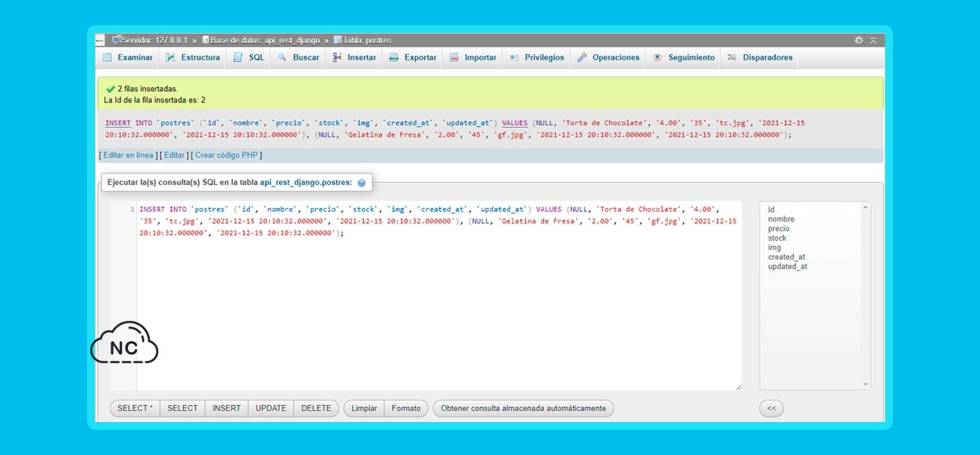Click the DELETE button
The image size is (980, 455).
tap(317, 408)
